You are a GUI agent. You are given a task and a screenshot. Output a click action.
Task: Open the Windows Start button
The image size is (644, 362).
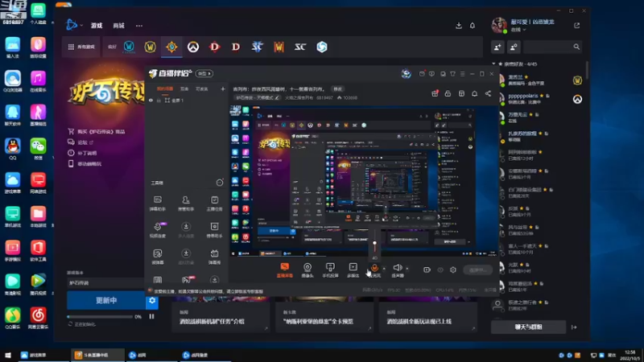point(8,355)
